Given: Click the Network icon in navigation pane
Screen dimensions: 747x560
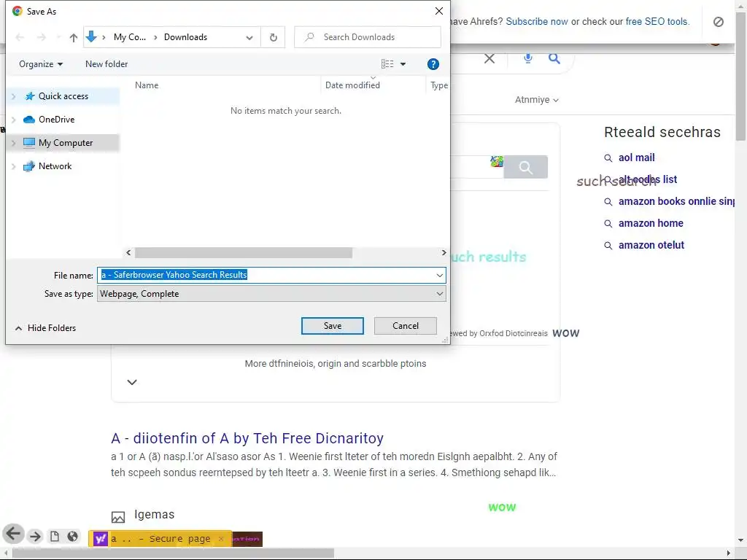Looking at the screenshot, I should [29, 166].
